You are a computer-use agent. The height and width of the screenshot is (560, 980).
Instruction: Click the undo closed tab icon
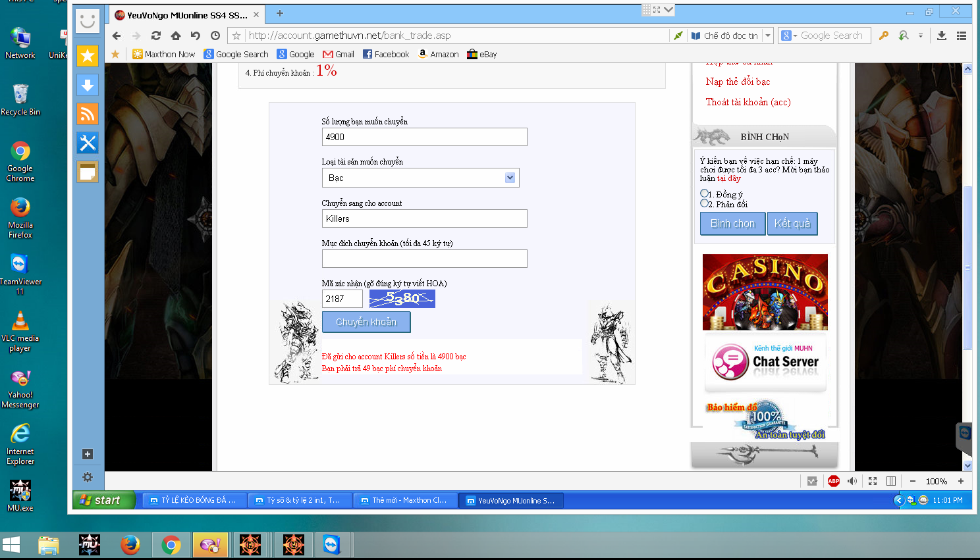pos(196,36)
